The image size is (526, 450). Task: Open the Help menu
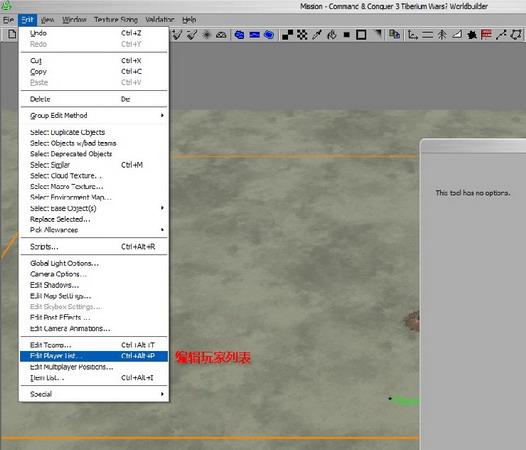[x=189, y=20]
